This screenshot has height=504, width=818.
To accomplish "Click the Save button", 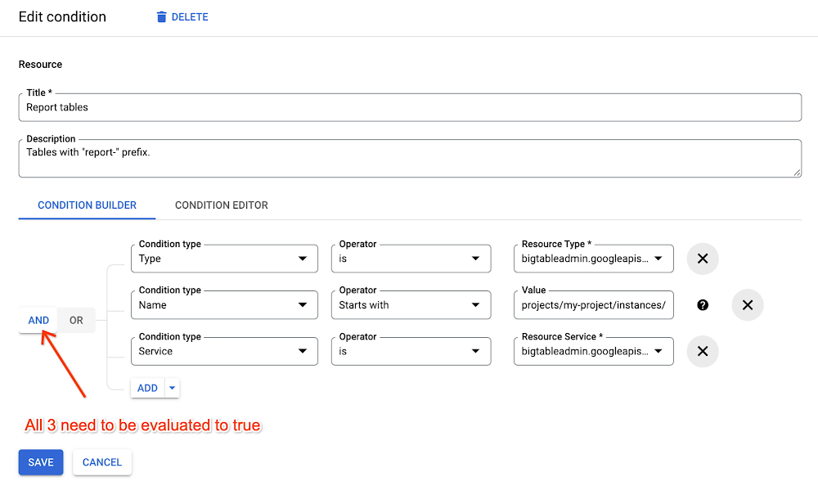I will click(41, 462).
